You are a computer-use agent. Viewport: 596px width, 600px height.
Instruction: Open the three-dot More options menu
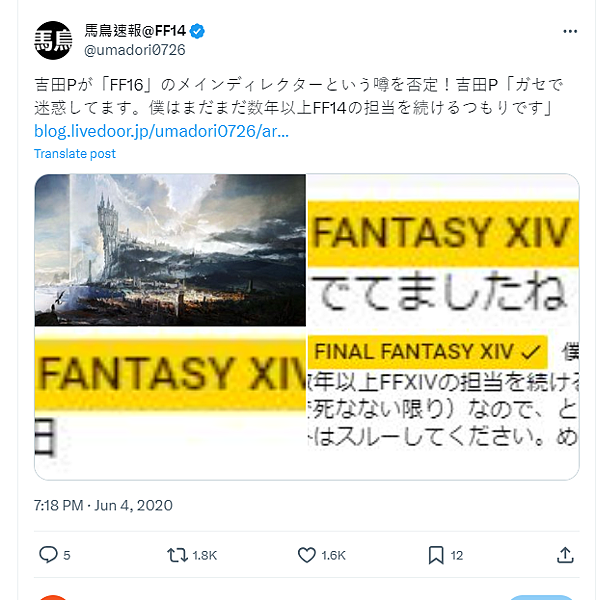coord(570,31)
